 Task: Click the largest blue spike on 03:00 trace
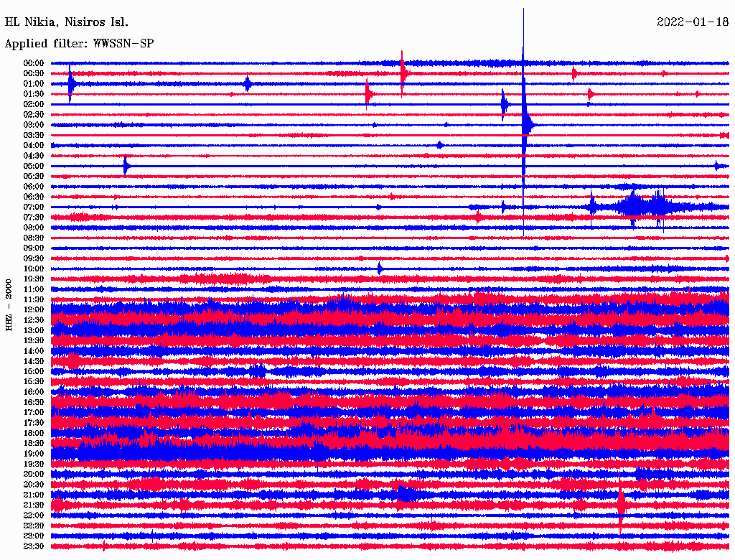(527, 123)
